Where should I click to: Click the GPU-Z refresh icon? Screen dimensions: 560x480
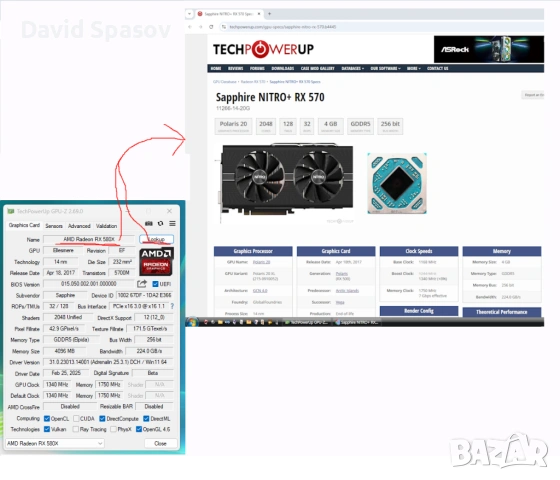[161, 224]
